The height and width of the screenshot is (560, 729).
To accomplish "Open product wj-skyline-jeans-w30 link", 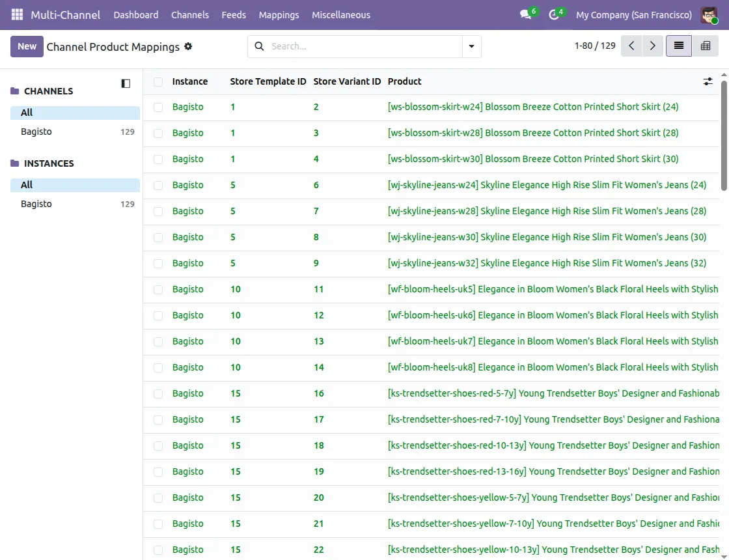I will (547, 237).
